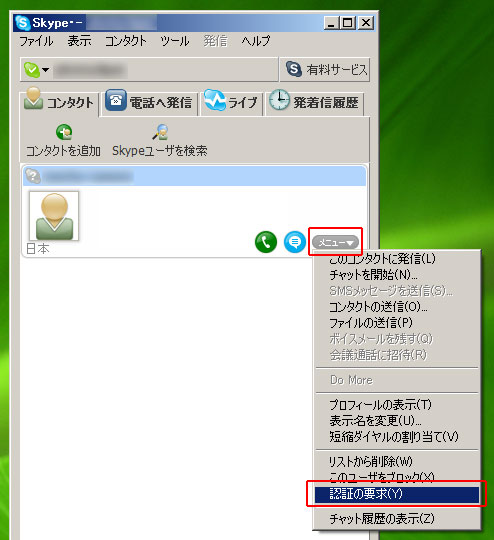The width and height of the screenshot is (494, 540).
Task: Expand the メニュー dropdown button
Action: pos(335,243)
